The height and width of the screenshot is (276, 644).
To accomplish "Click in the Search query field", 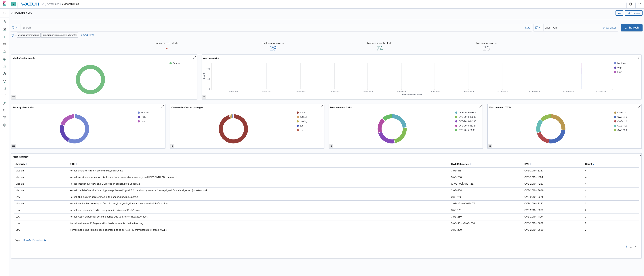I will 272,28.
